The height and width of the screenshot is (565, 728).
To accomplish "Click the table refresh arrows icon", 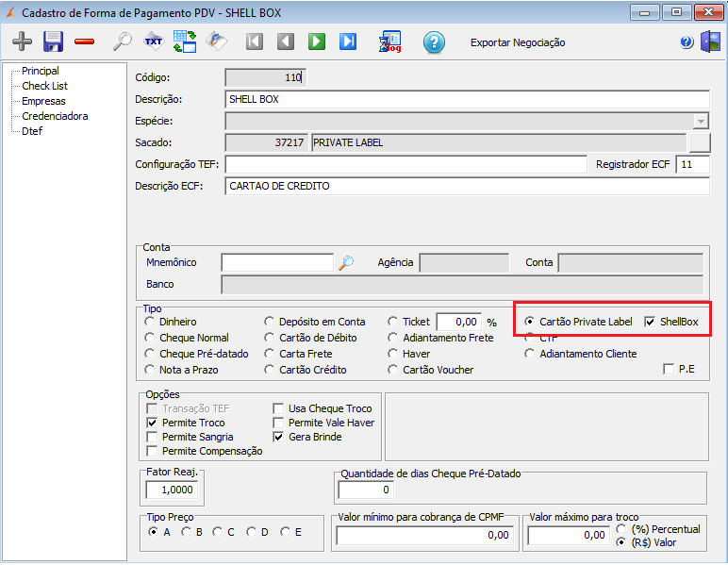I will coord(185,42).
